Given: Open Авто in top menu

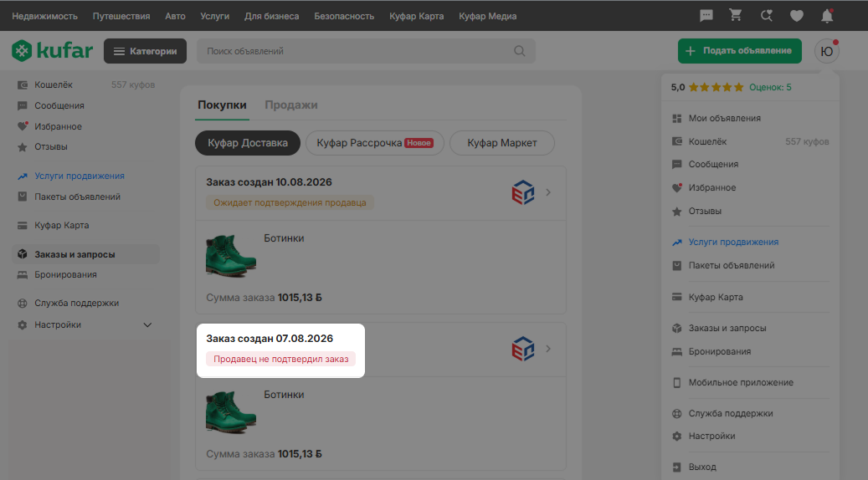Looking at the screenshot, I should pos(175,16).
